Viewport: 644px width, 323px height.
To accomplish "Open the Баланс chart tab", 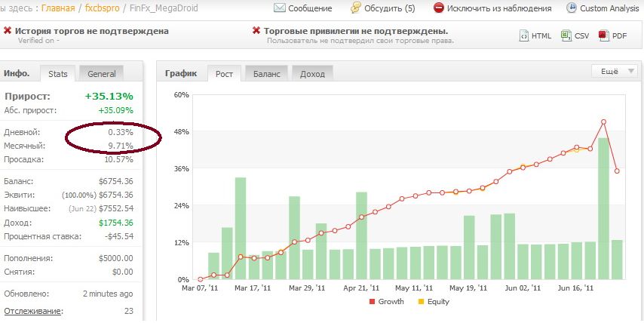I will pyautogui.click(x=266, y=74).
